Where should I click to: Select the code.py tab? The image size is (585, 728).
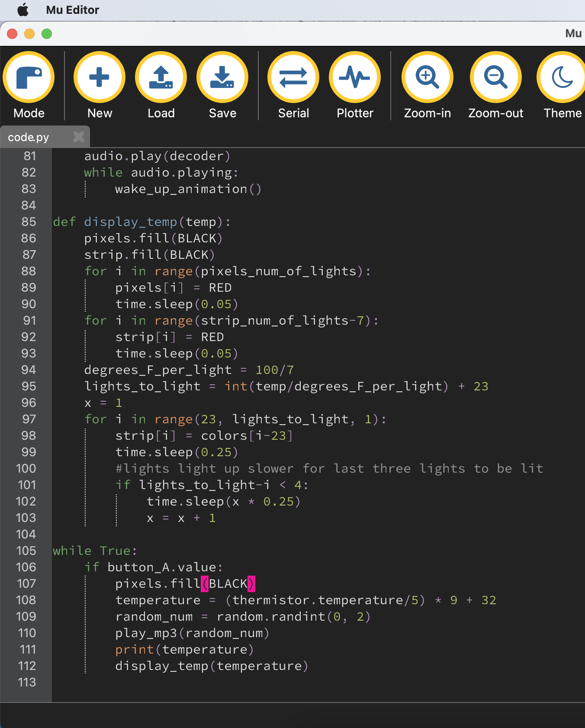point(45,137)
